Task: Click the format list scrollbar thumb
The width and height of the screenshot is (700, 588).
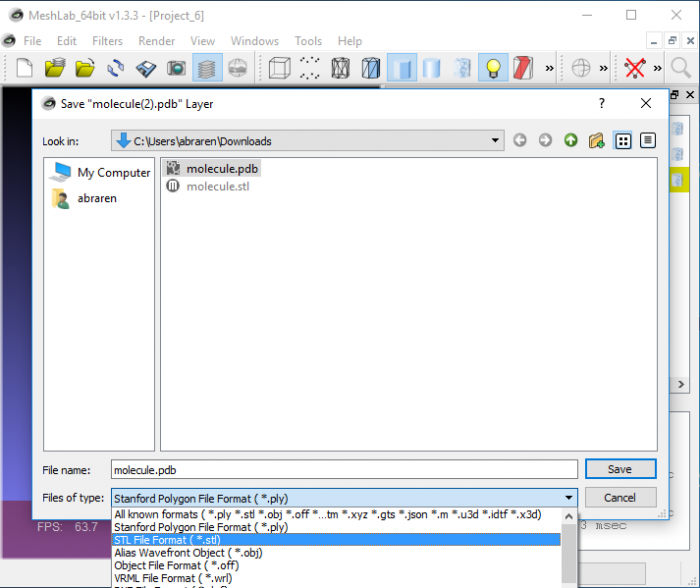Action: pos(569,553)
